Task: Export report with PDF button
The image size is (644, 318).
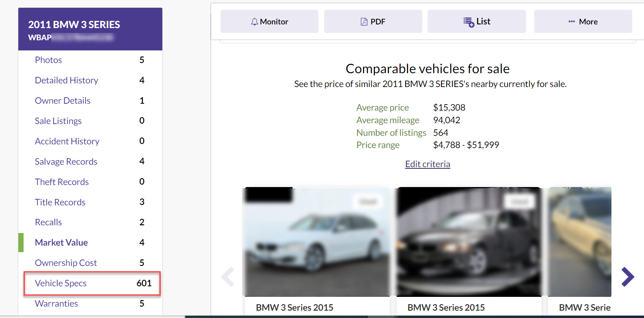Action: (x=373, y=22)
